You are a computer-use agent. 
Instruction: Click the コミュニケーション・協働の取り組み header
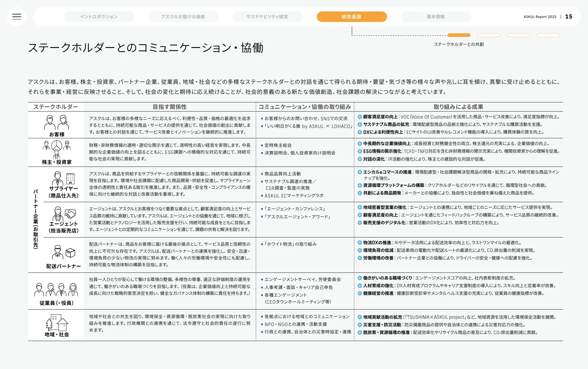click(305, 107)
